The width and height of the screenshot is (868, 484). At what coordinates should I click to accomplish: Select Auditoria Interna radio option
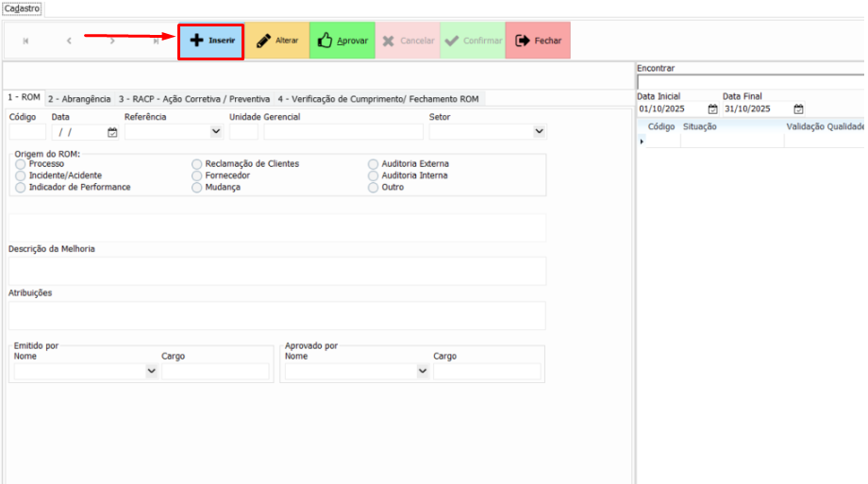374,175
